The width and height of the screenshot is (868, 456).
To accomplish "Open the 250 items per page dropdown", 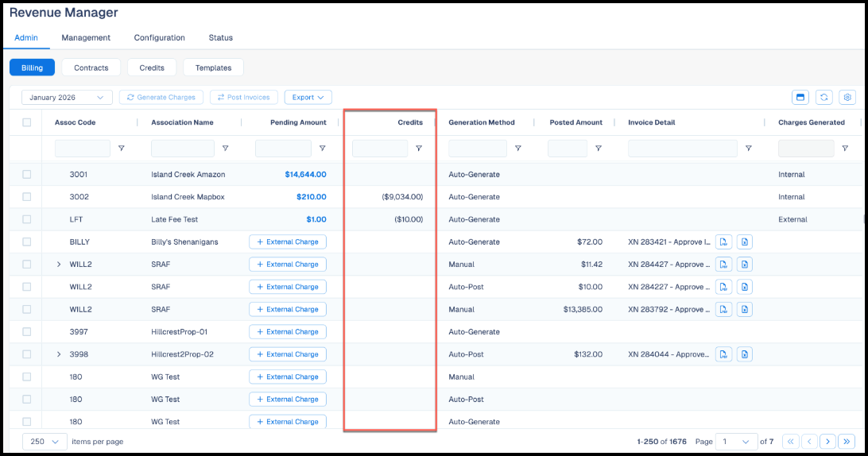I will click(45, 442).
